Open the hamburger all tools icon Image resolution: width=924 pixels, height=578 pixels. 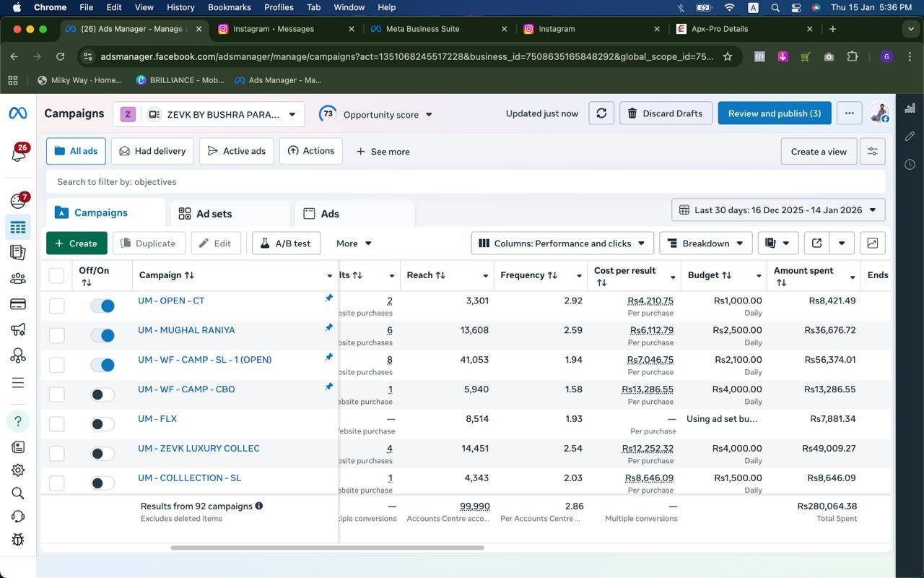coord(18,383)
